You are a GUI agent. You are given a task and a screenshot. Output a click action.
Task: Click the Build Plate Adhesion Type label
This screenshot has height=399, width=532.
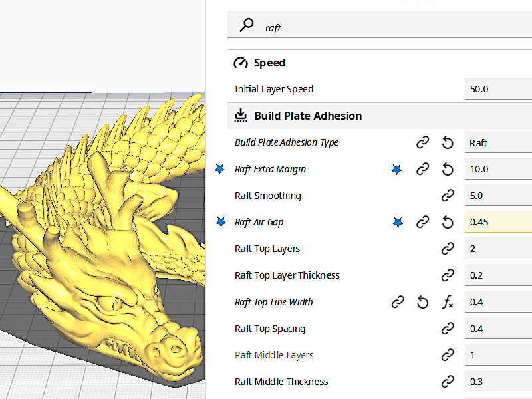[x=287, y=142]
